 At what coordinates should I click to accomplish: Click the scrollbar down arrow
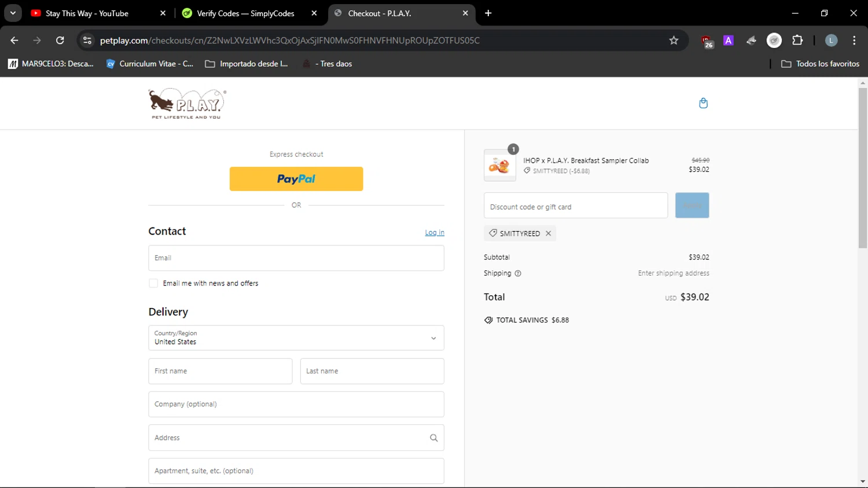click(x=863, y=482)
